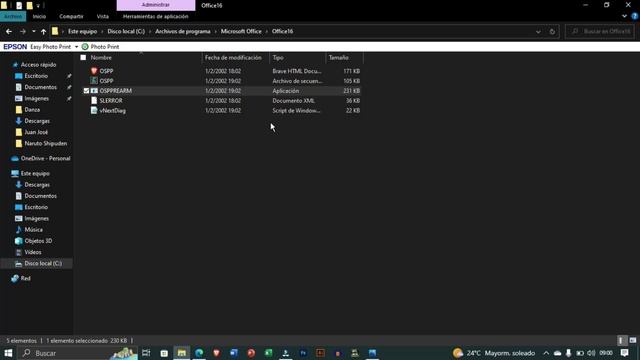The image size is (640, 360).
Task: Open Microsoft Edge from the taskbar
Action: click(199, 353)
